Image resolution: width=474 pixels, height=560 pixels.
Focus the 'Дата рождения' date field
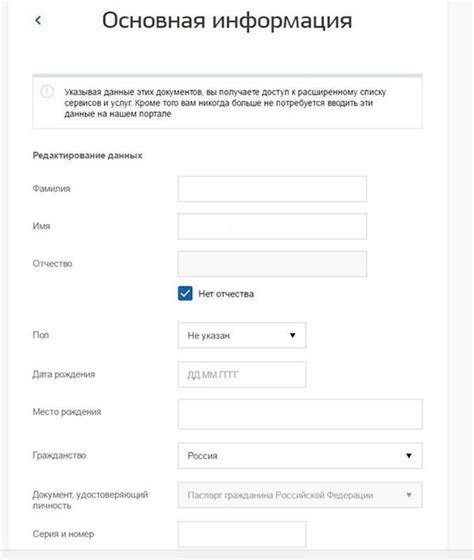pyautogui.click(x=242, y=375)
